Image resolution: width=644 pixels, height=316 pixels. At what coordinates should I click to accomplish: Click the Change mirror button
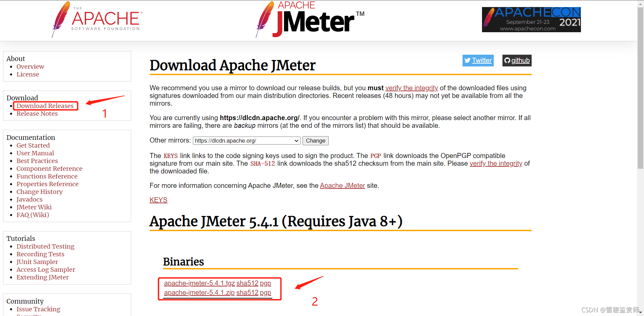pos(316,141)
